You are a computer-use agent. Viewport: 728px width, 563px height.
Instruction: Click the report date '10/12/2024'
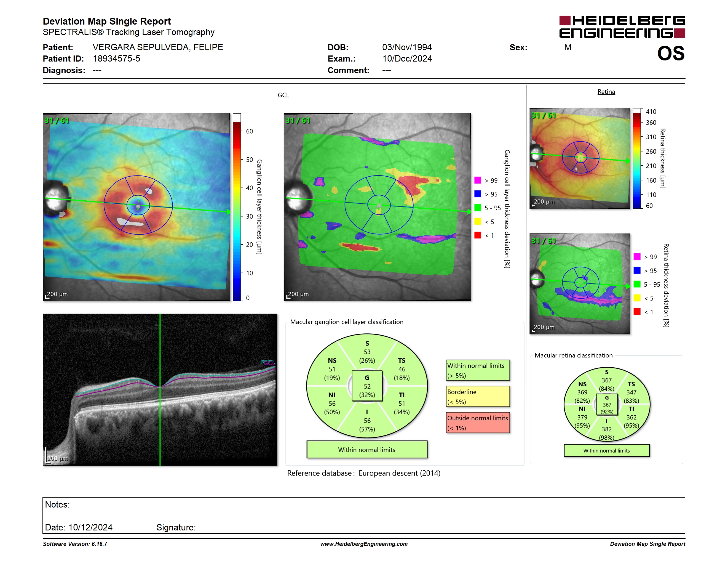coord(90,528)
